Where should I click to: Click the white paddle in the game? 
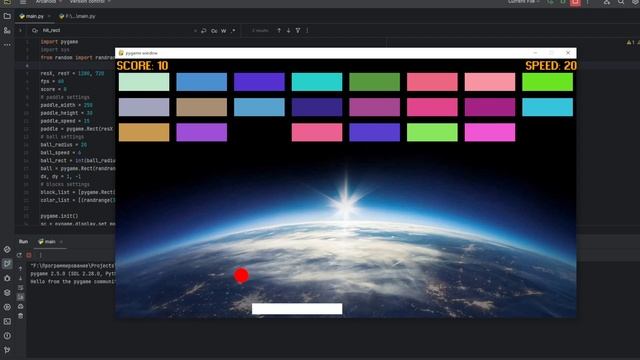[297, 309]
